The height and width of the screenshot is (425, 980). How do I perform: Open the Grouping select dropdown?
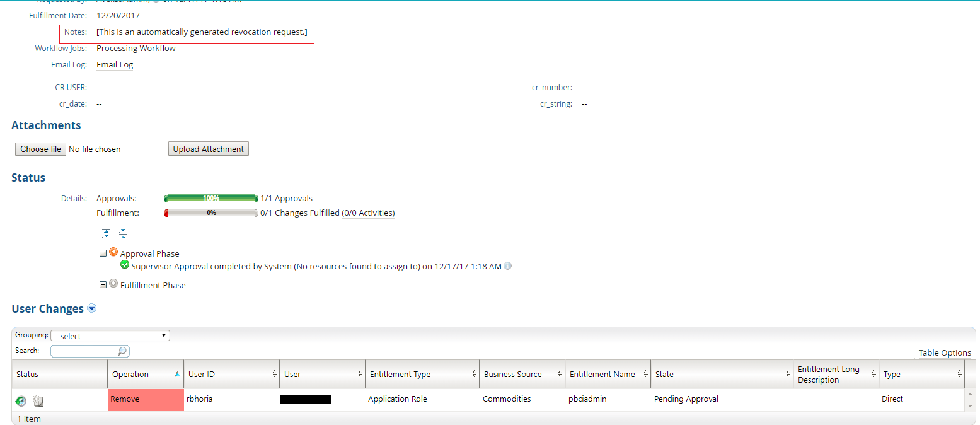pyautogui.click(x=110, y=336)
